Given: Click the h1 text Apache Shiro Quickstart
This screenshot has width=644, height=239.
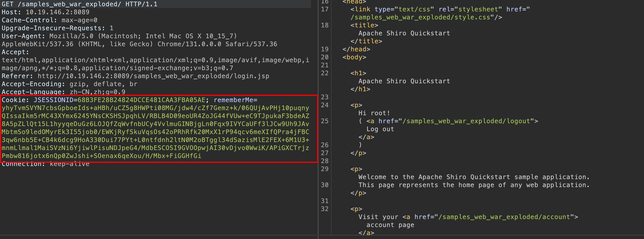Looking at the screenshot, I should click(x=404, y=81).
